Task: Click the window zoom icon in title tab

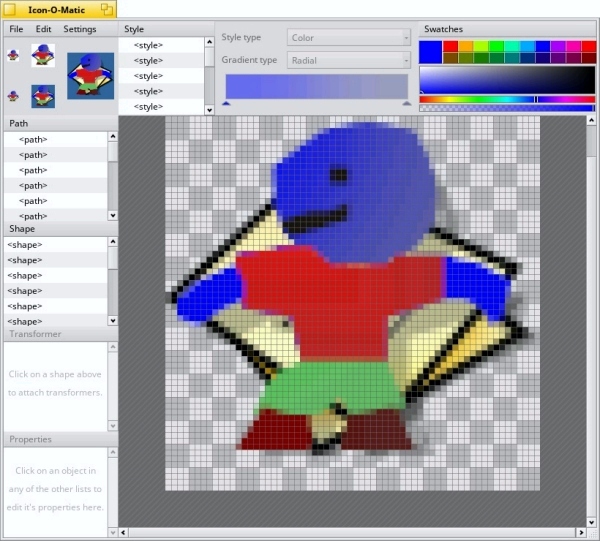Action: click(106, 9)
